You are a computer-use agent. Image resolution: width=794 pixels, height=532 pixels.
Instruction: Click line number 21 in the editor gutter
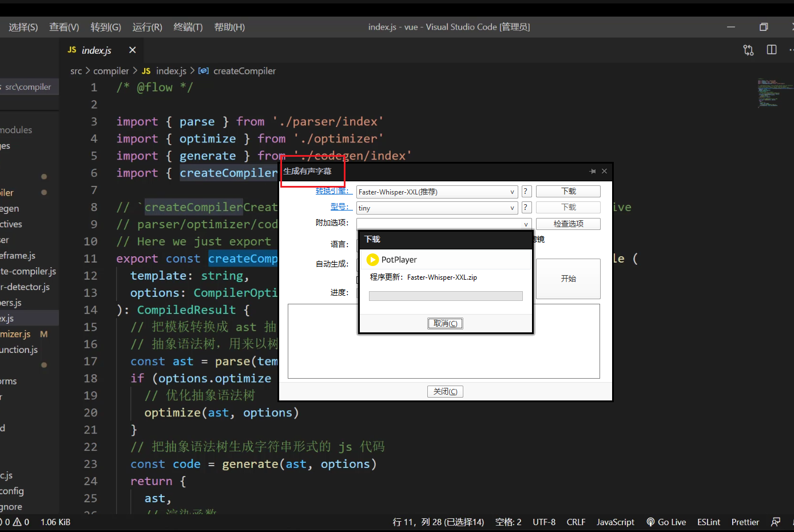click(90, 430)
